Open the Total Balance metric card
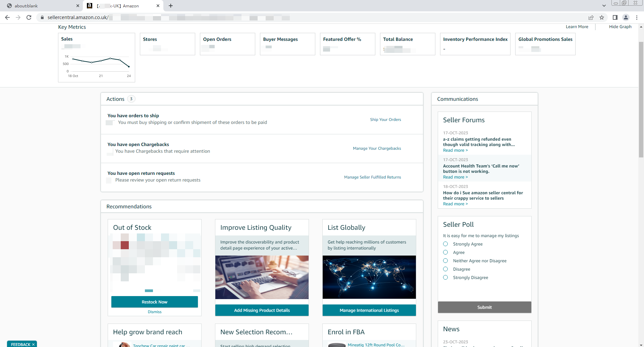This screenshot has height=347, width=644. [x=408, y=44]
